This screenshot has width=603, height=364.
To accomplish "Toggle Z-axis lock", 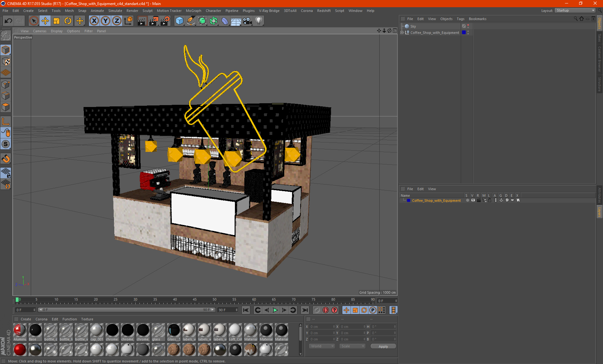I will 117,21.
